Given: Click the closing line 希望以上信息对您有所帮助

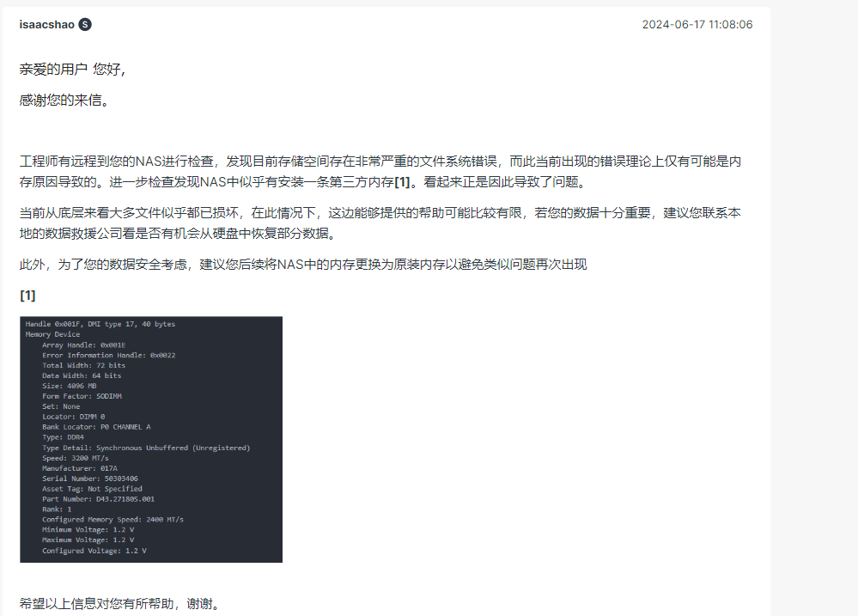Looking at the screenshot, I should point(120,604).
